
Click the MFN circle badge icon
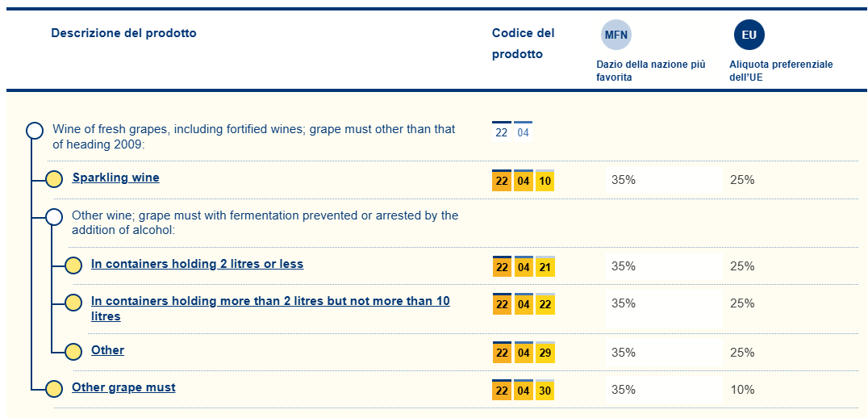click(x=616, y=35)
